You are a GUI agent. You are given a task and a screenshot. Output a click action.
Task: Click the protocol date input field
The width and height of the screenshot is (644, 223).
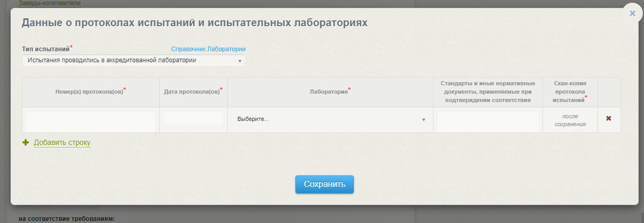click(x=193, y=118)
